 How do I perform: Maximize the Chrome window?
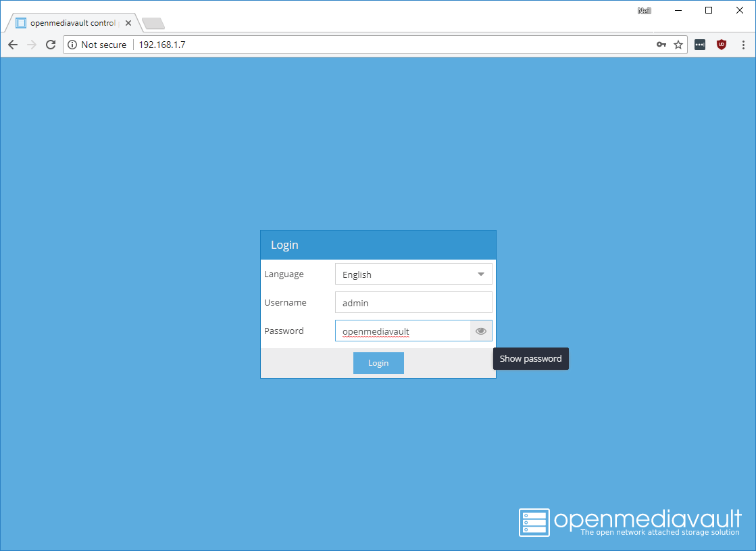click(x=708, y=11)
